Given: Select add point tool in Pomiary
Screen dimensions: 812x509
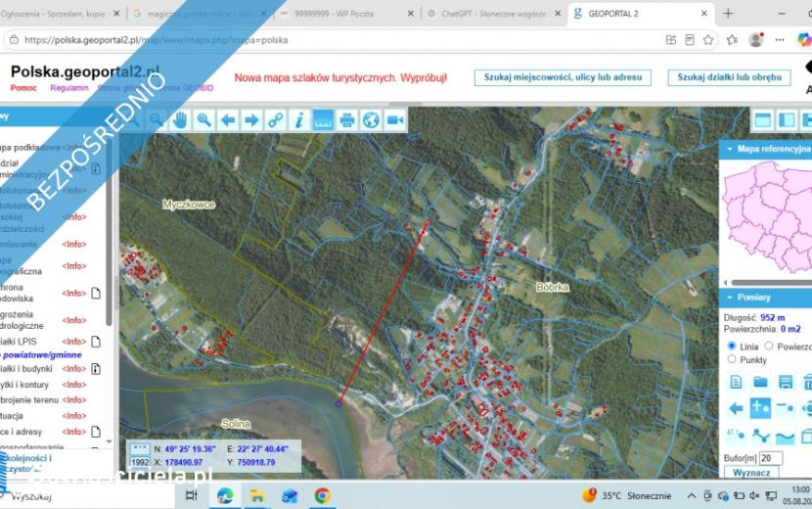Looking at the screenshot, I should pyautogui.click(x=760, y=408).
